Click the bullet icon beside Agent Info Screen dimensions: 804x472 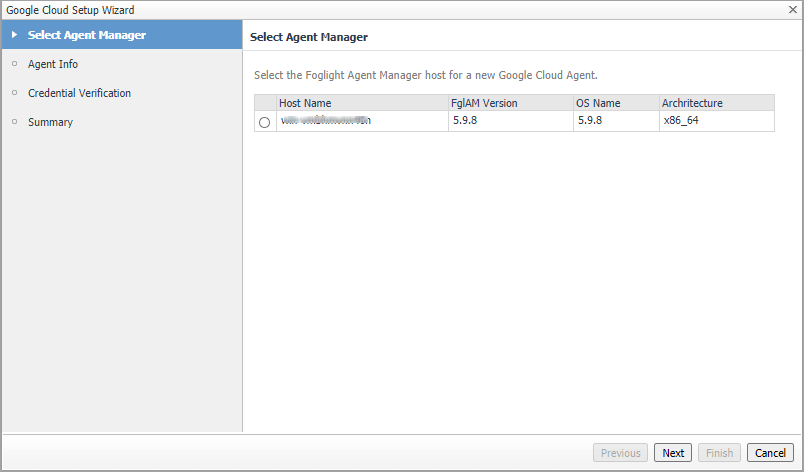(x=14, y=64)
